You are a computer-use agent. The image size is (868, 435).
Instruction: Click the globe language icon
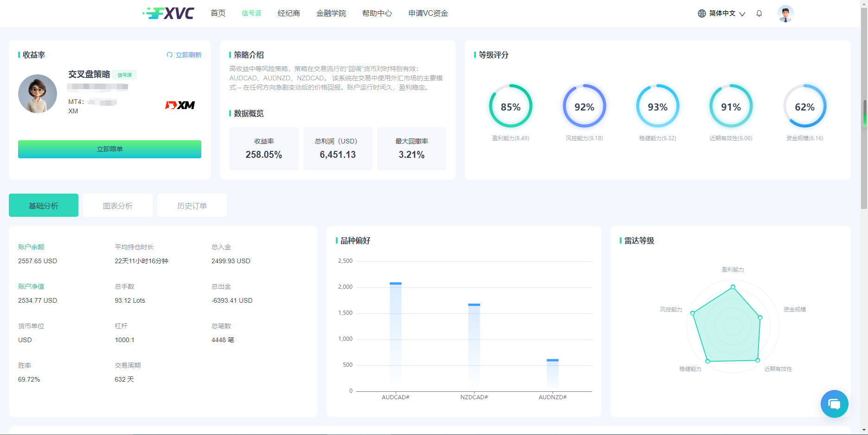[x=702, y=13]
